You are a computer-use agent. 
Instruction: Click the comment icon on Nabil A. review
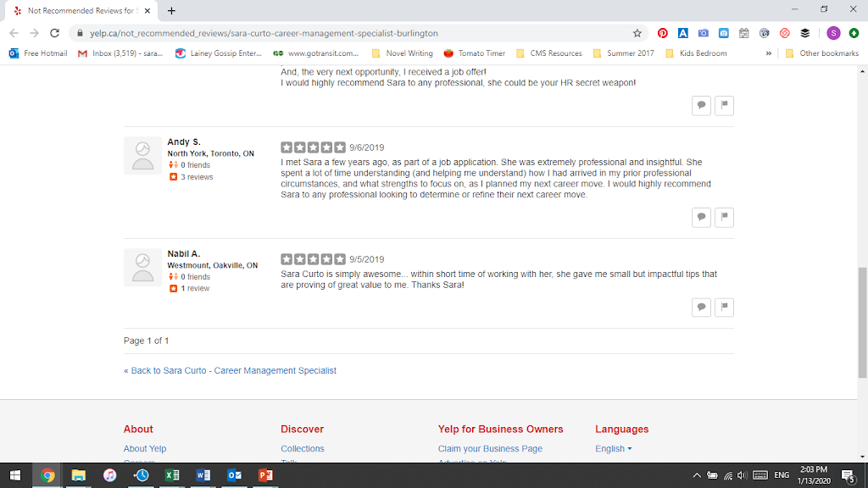point(701,307)
